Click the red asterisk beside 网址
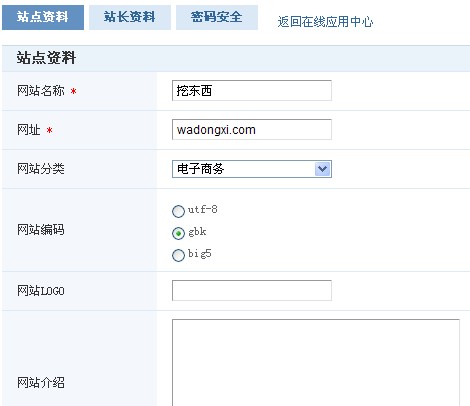The width and height of the screenshot is (470, 406). pyautogui.click(x=49, y=130)
